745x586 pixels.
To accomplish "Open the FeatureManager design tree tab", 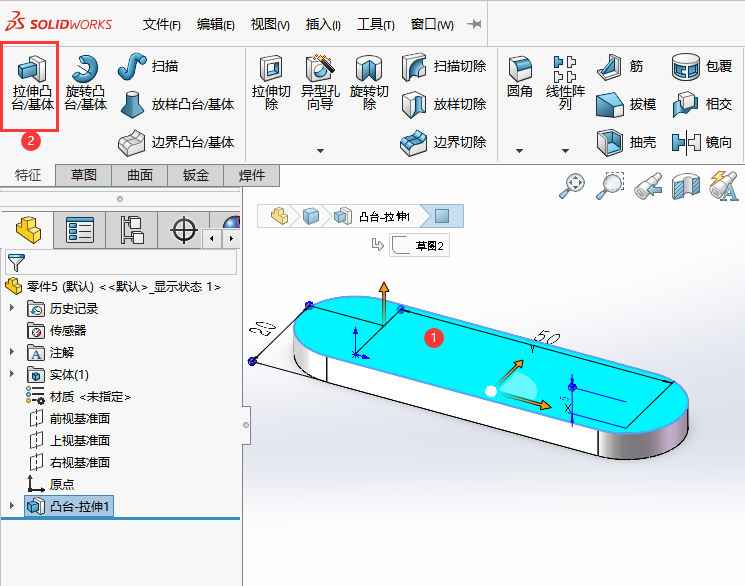I will pyautogui.click(x=28, y=230).
